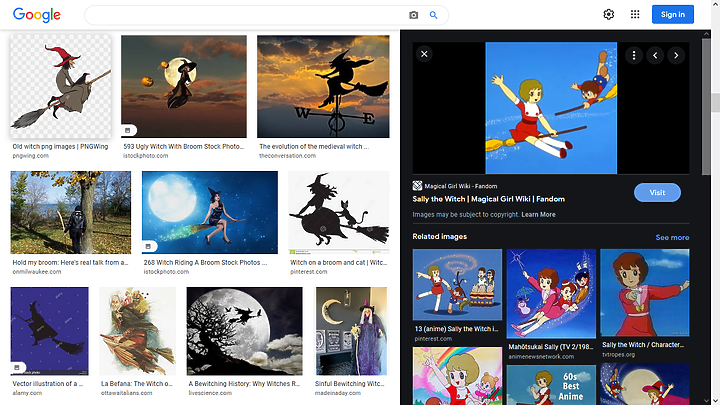Open the 268 Witch Riding A Broom thumbnail
This screenshot has width=720, height=405.
(x=210, y=213)
